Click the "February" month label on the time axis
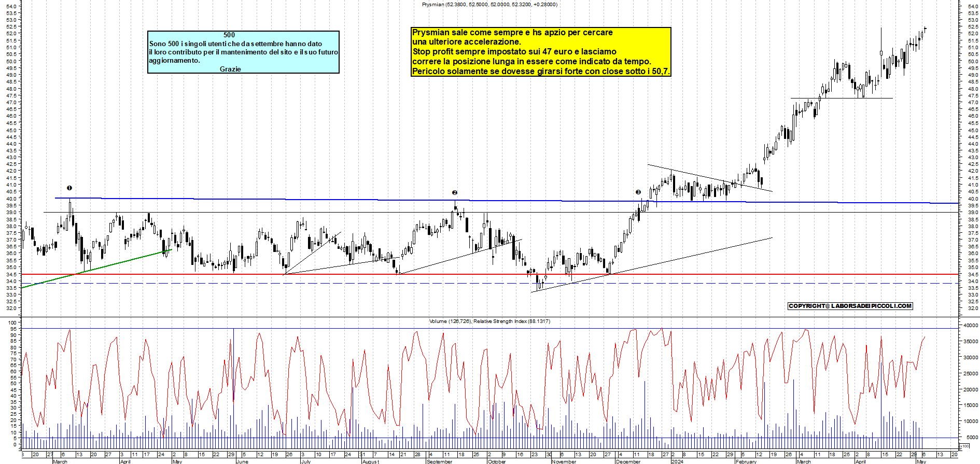Viewport: 980px width, 464px height. pos(746,461)
